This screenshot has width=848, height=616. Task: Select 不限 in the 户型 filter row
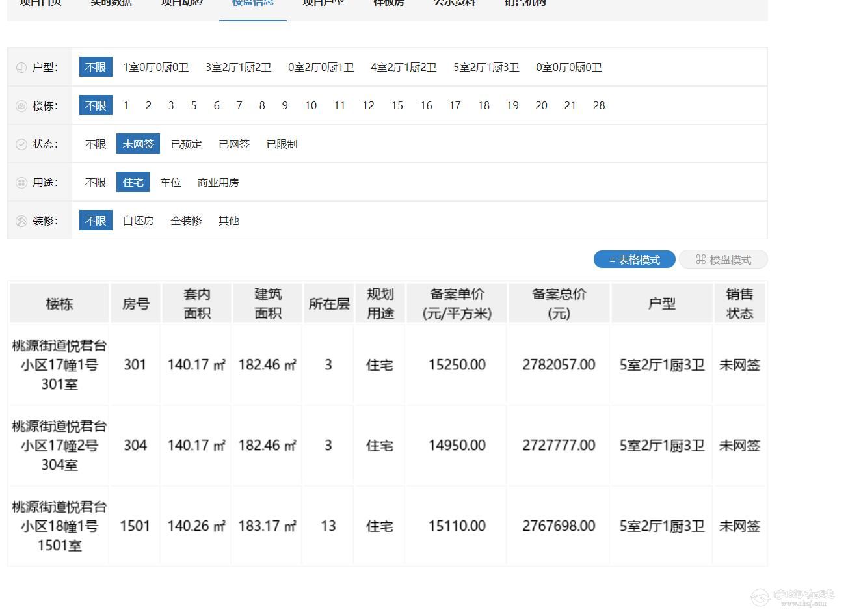96,67
